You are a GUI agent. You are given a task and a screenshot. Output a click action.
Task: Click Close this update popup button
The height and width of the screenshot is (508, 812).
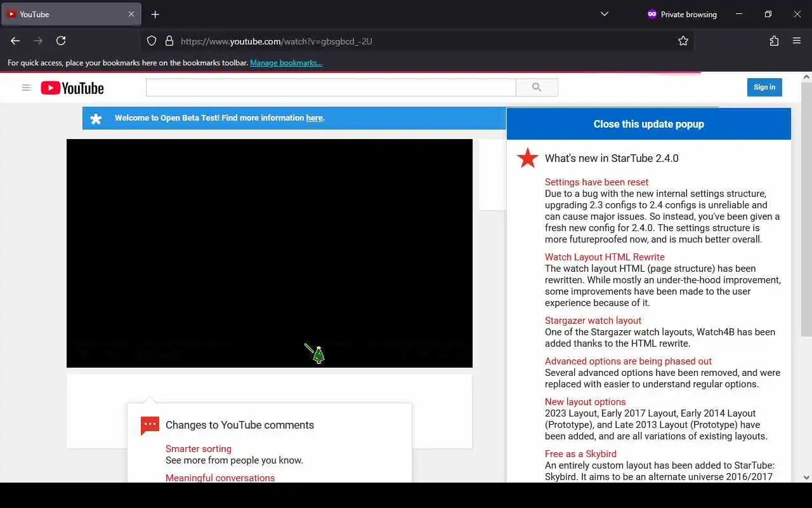(649, 124)
